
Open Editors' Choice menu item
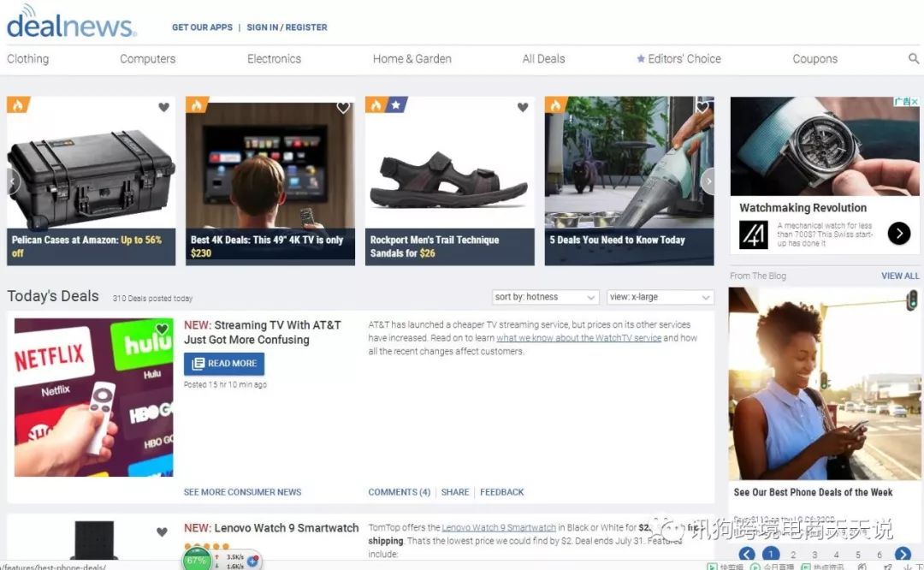tap(678, 59)
